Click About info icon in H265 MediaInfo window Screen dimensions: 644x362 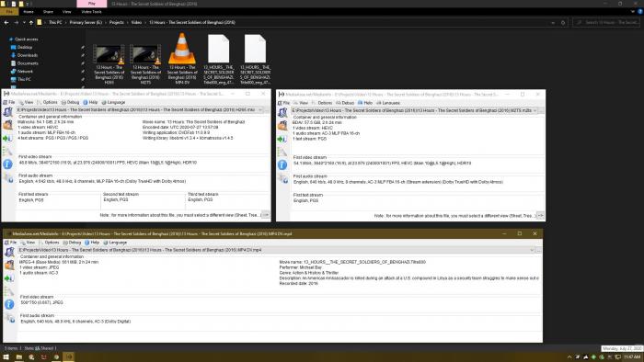click(x=7, y=164)
